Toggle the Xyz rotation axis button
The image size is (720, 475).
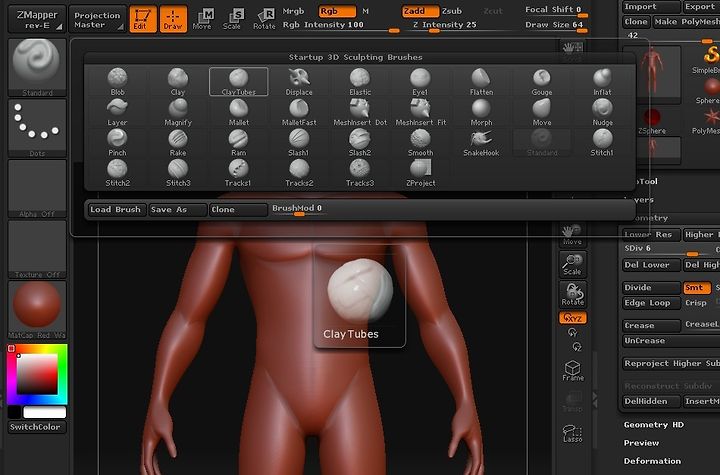(x=573, y=318)
